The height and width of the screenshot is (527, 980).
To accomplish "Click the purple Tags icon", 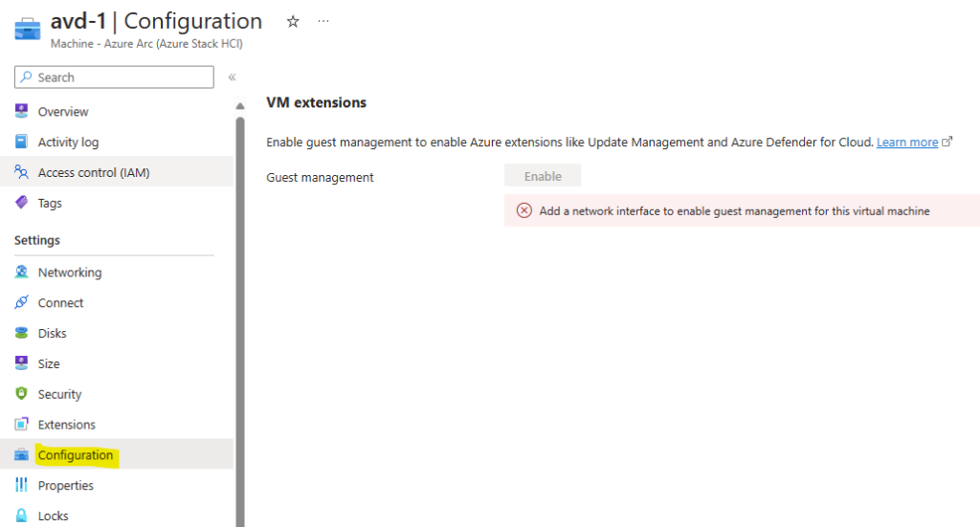I will point(21,203).
